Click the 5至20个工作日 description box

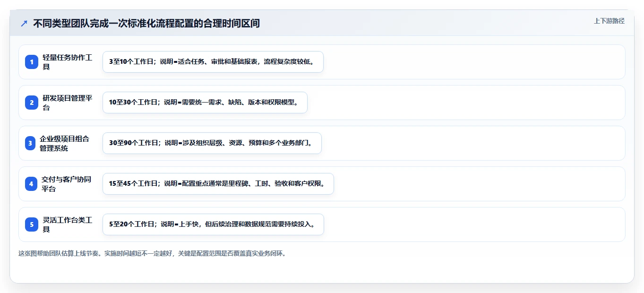[x=213, y=224]
